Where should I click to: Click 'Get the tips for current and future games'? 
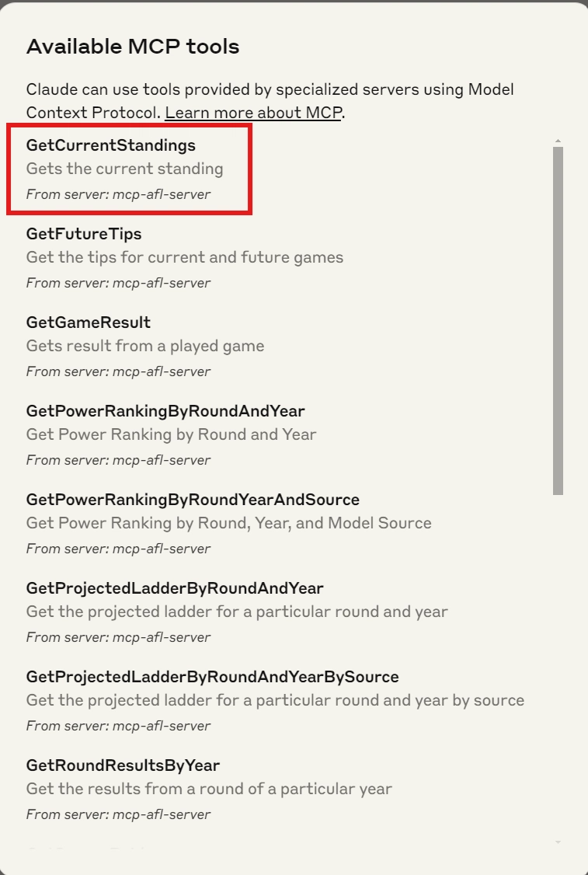tap(185, 257)
